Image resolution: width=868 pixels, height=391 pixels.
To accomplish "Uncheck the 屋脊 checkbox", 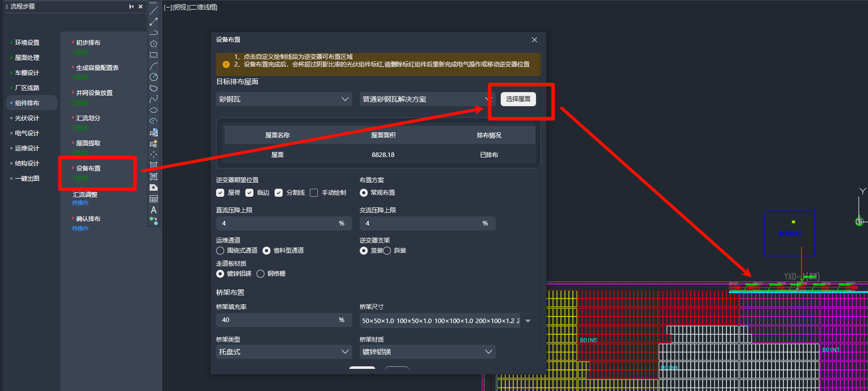I will click(220, 193).
